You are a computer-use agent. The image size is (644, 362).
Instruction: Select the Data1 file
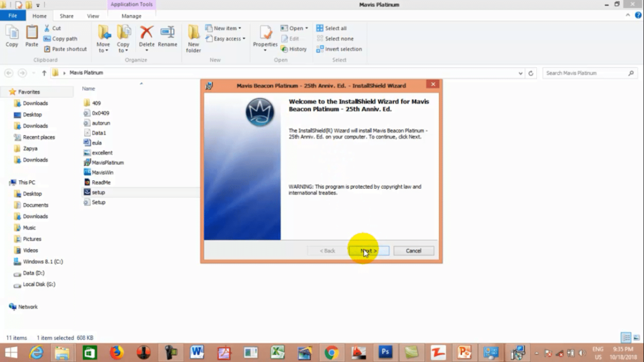click(x=95, y=133)
